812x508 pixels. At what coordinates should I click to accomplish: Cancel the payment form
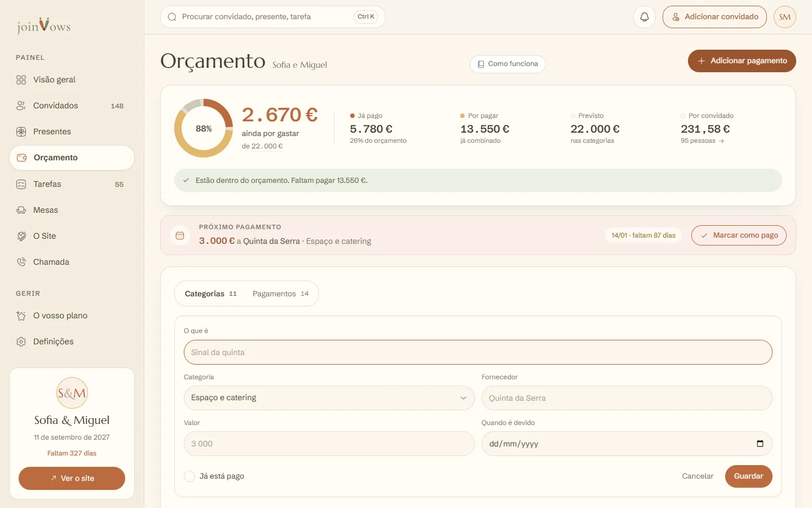tap(698, 476)
